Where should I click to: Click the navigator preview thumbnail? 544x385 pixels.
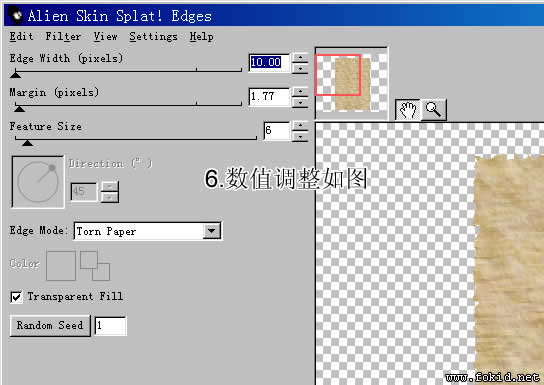pos(351,83)
